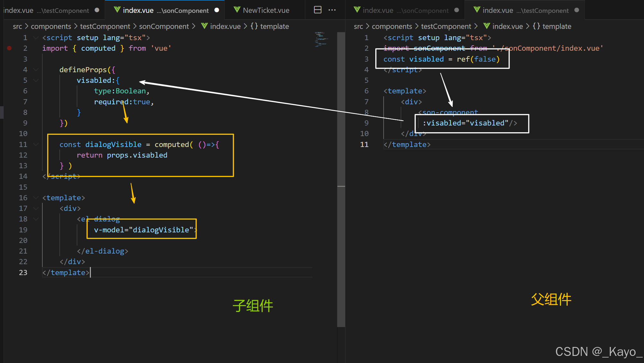Click the components breadcrumb in the right editor

(x=392, y=26)
